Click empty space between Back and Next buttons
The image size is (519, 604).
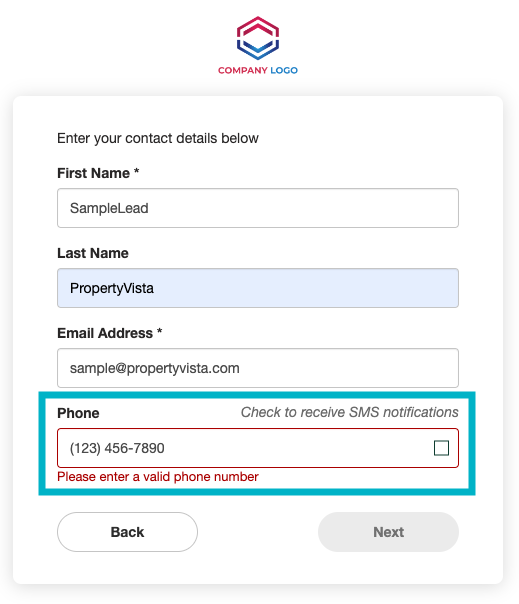point(258,532)
